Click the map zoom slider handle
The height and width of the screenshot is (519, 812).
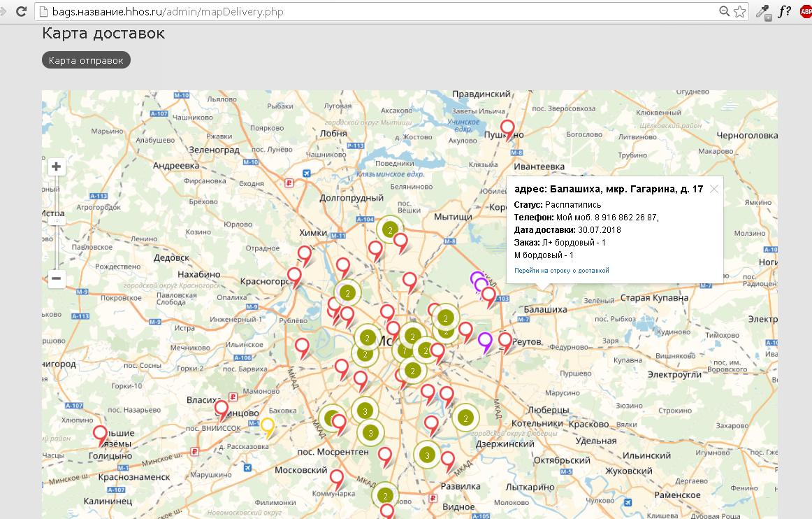point(57,220)
